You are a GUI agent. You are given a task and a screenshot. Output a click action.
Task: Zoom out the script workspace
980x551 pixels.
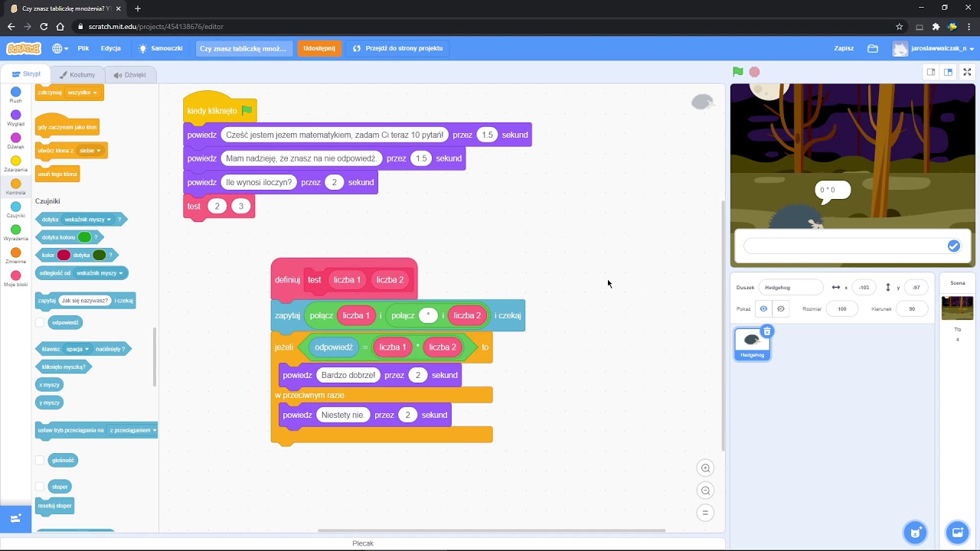pyautogui.click(x=706, y=491)
